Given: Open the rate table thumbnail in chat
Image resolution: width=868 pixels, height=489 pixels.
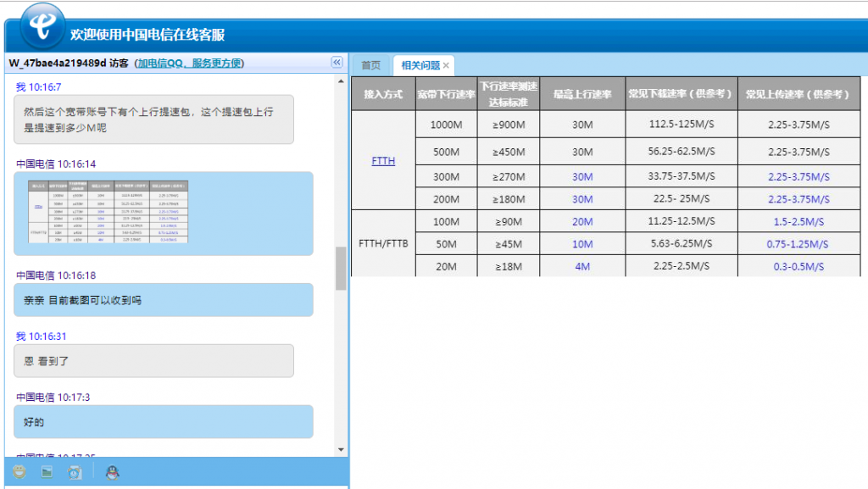Looking at the screenshot, I should [x=108, y=211].
